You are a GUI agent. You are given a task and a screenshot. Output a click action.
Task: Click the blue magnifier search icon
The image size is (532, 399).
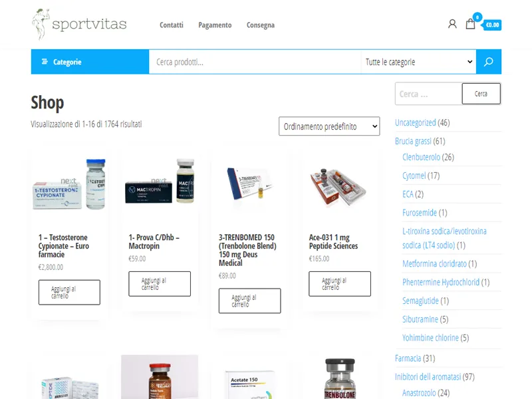[489, 62]
